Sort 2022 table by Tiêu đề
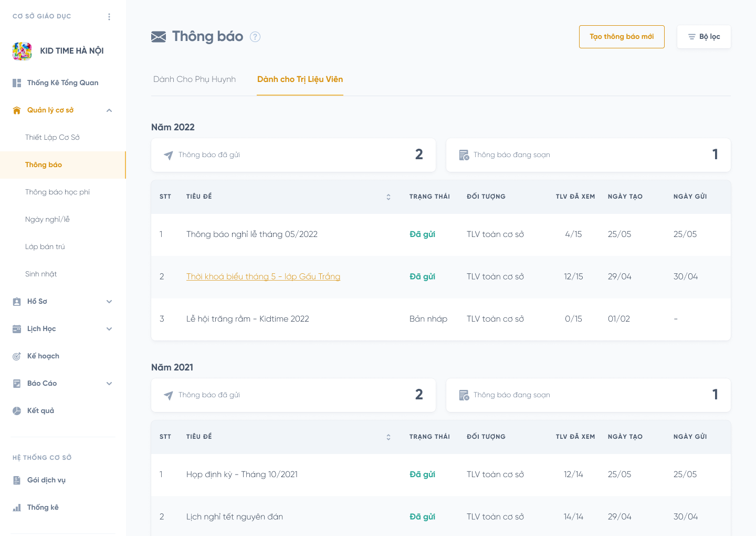This screenshot has width=756, height=536. pos(388,197)
